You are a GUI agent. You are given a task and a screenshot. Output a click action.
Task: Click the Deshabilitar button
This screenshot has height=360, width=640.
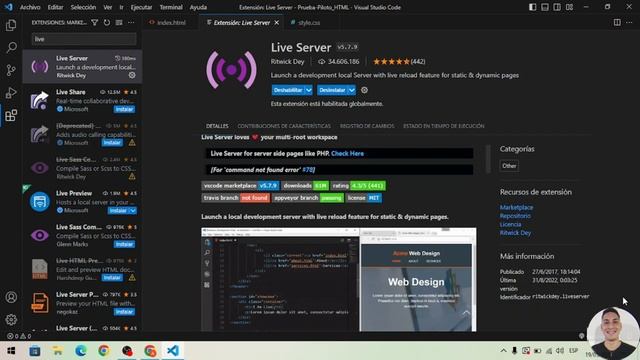288,90
